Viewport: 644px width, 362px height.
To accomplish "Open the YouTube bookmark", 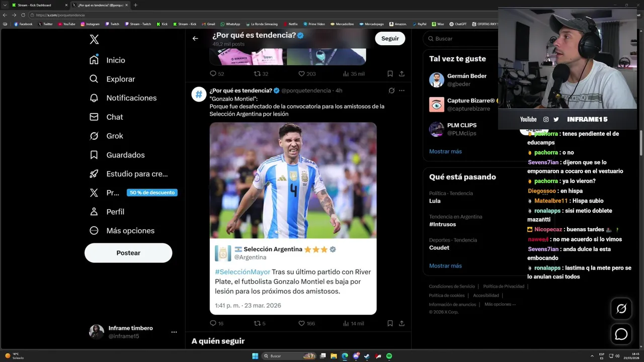I will (x=66, y=24).
